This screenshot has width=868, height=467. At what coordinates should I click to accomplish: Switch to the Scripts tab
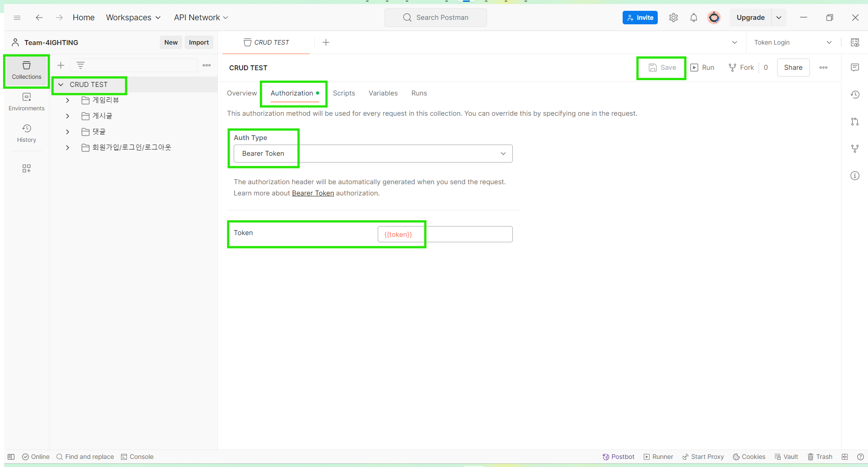click(x=344, y=93)
